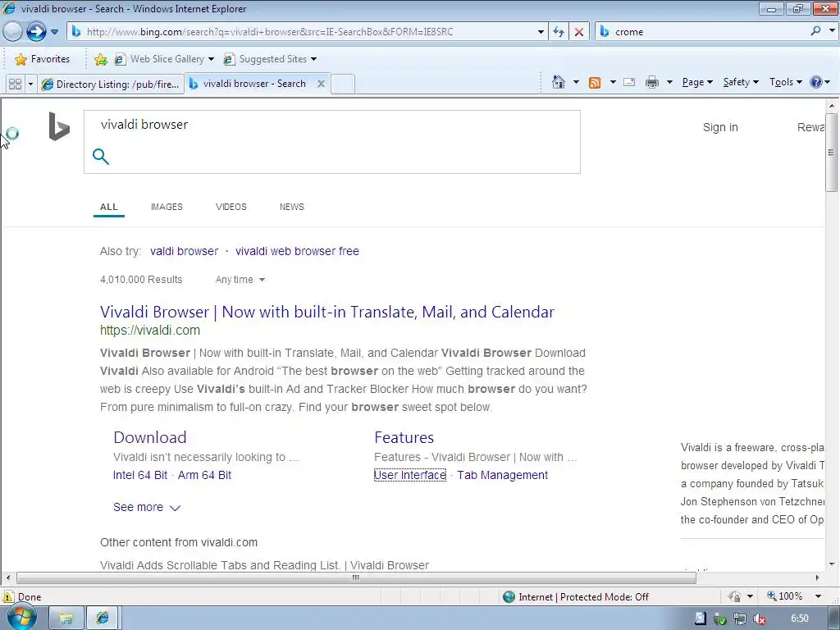Click the vertical scrollbar thumb
The width and height of the screenshot is (840, 630).
[831, 152]
